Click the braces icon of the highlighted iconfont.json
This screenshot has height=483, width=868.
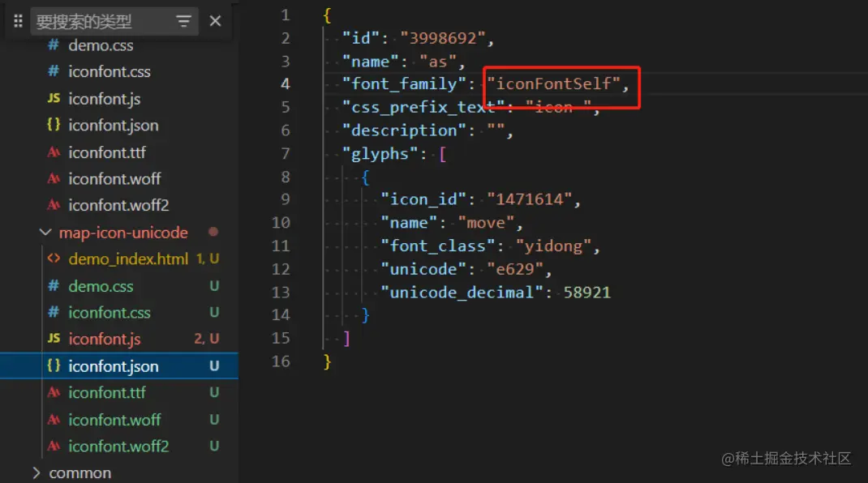click(x=54, y=365)
